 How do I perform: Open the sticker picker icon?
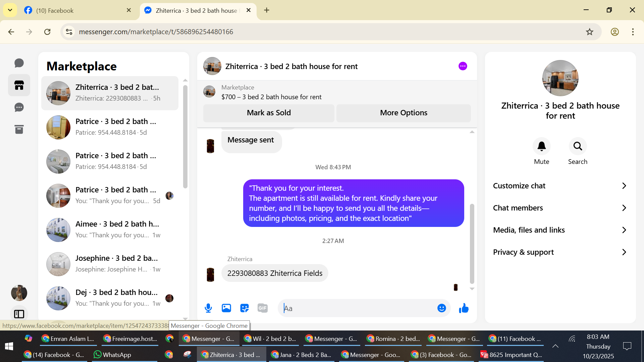[x=245, y=308]
